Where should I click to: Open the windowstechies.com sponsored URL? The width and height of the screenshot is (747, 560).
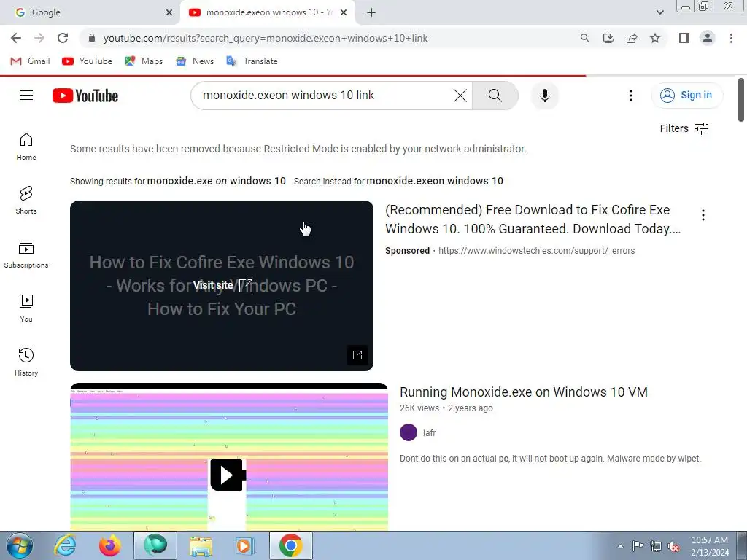tap(536, 251)
